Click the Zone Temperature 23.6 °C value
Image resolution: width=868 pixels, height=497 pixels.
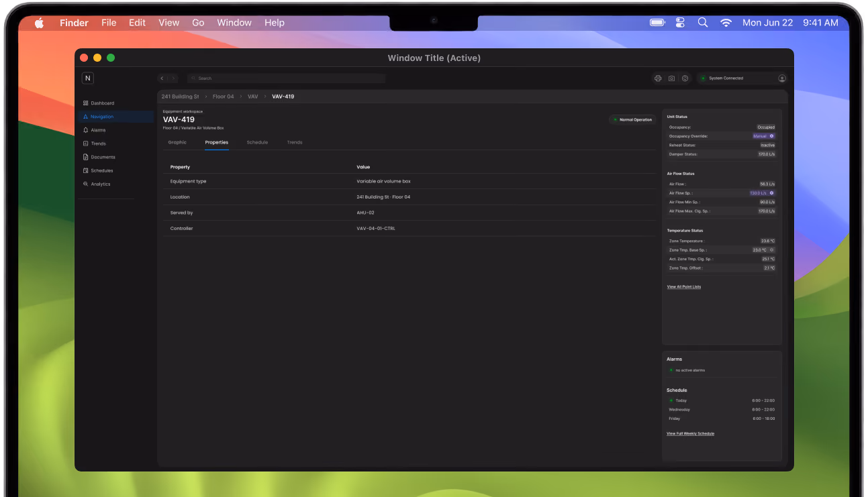(x=768, y=241)
